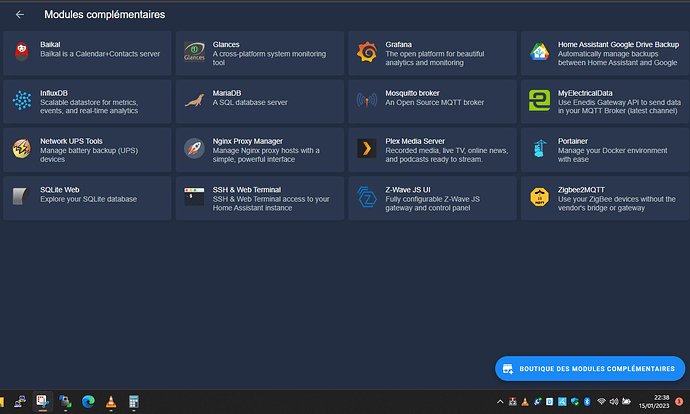Click the MyElectricalData green icon

(x=539, y=100)
